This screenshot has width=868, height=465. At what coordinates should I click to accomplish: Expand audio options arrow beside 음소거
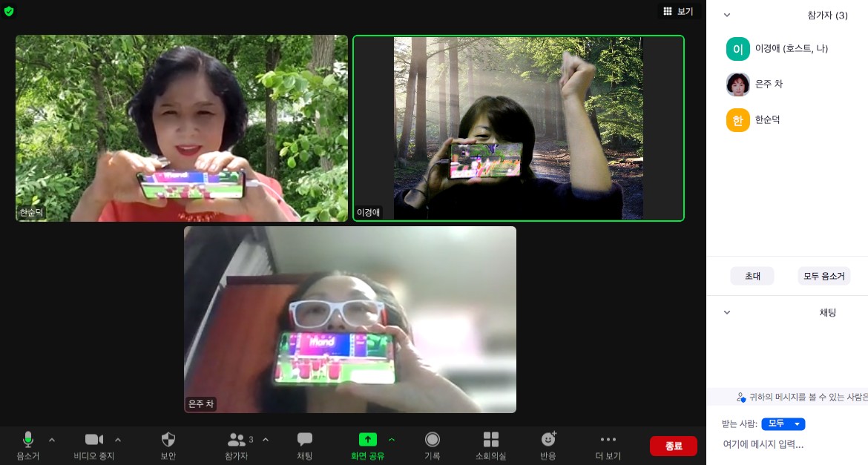52,439
